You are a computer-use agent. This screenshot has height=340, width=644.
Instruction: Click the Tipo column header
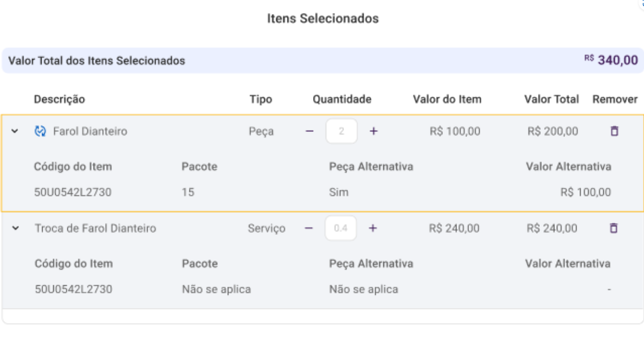(261, 99)
